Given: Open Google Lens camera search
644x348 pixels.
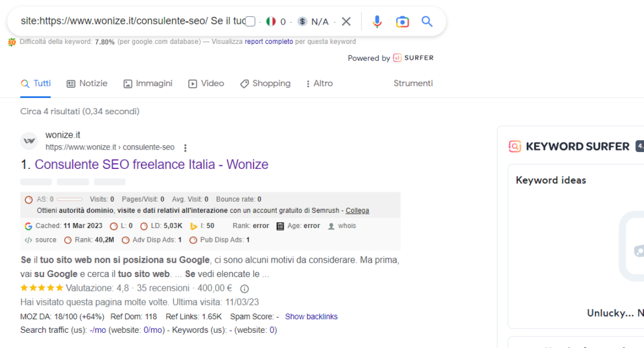Looking at the screenshot, I should pos(402,21).
